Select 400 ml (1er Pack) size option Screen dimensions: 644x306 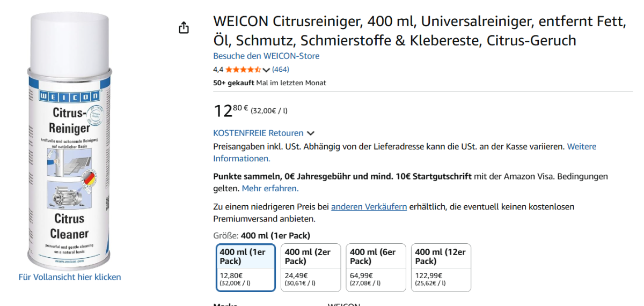tap(246, 267)
